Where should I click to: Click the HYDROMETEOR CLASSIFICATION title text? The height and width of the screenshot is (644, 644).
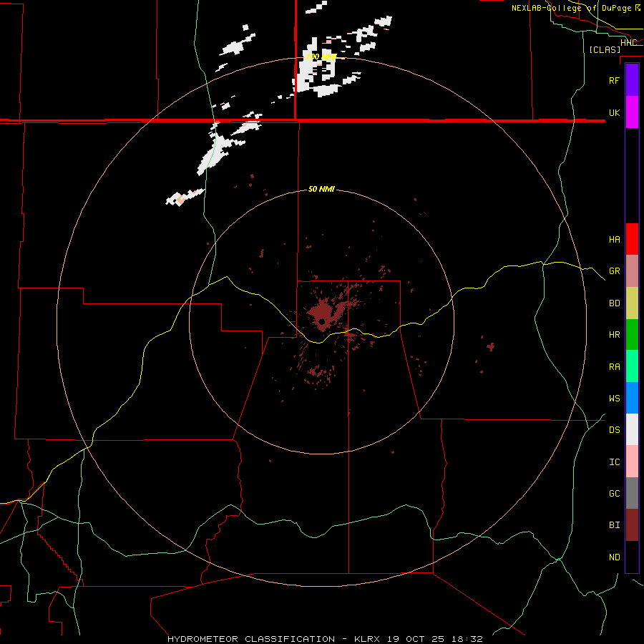(250, 639)
